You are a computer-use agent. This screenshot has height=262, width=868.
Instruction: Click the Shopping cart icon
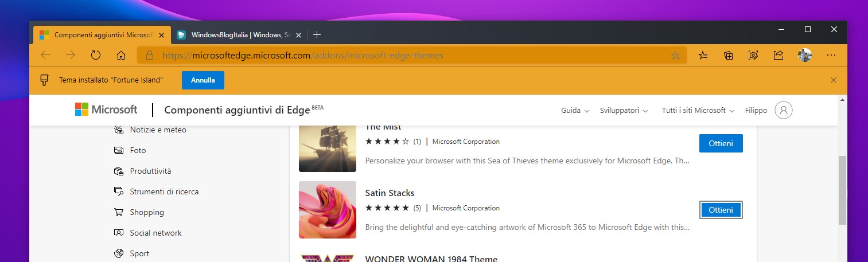click(119, 212)
